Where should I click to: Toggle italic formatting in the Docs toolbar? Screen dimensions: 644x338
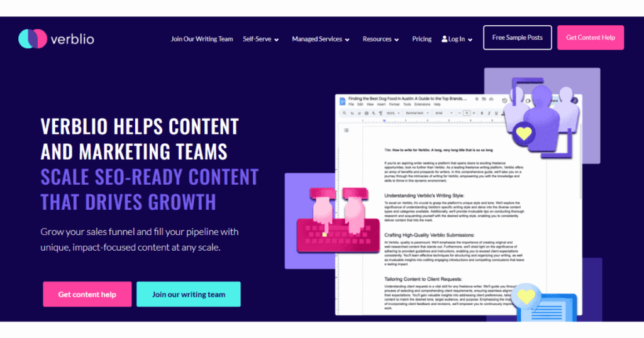(x=489, y=113)
